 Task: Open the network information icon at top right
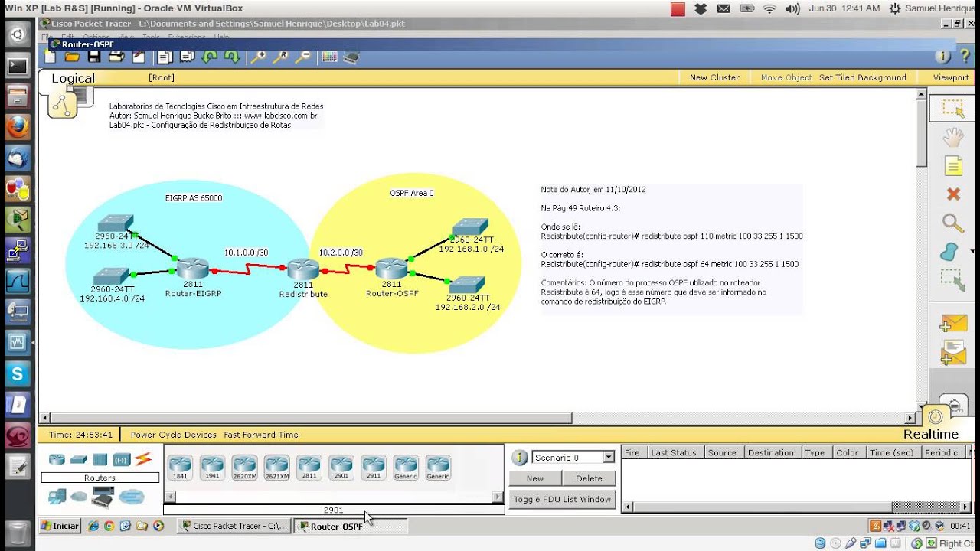point(943,57)
